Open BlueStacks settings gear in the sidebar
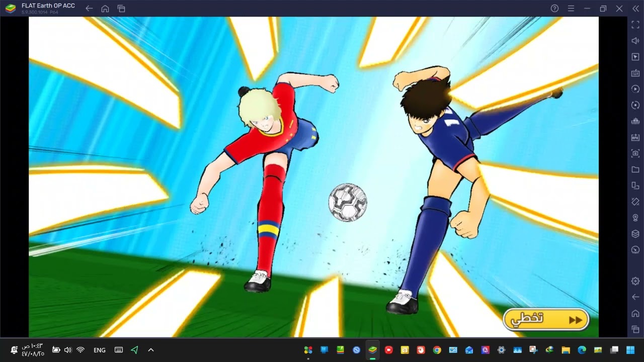This screenshot has width=644, height=362. tap(635, 281)
